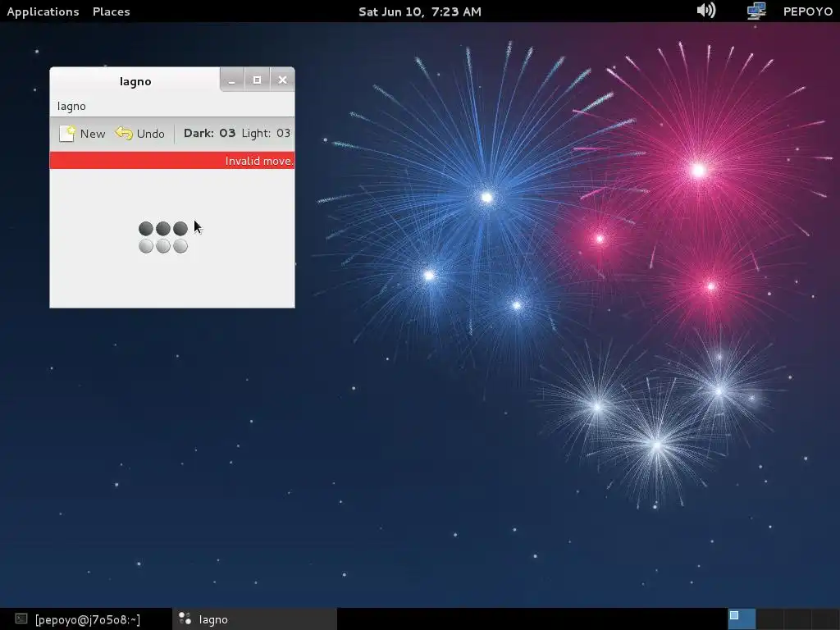Switch to the second workspace
840x630 pixels.
click(769, 619)
